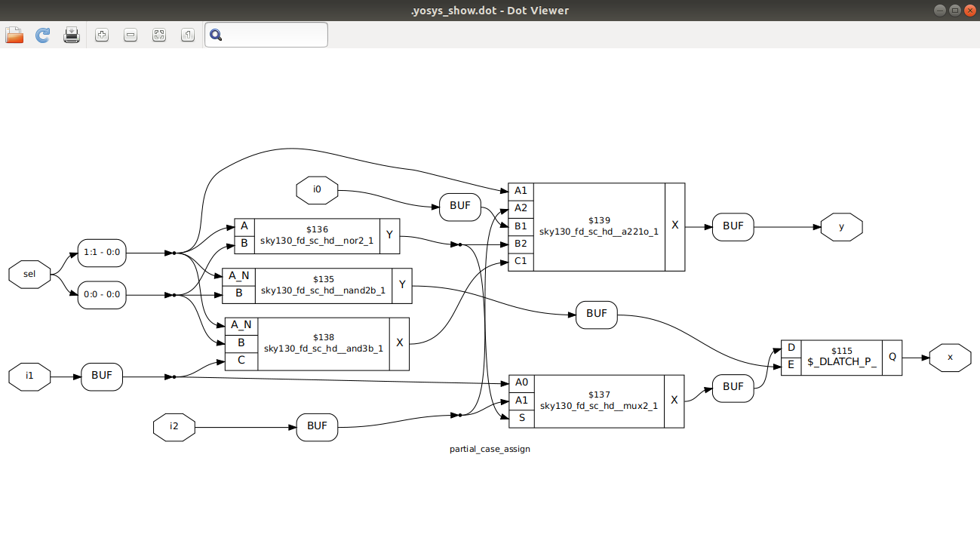Fit the graph to the window
Viewport: 980px width, 559px height.
pyautogui.click(x=158, y=34)
